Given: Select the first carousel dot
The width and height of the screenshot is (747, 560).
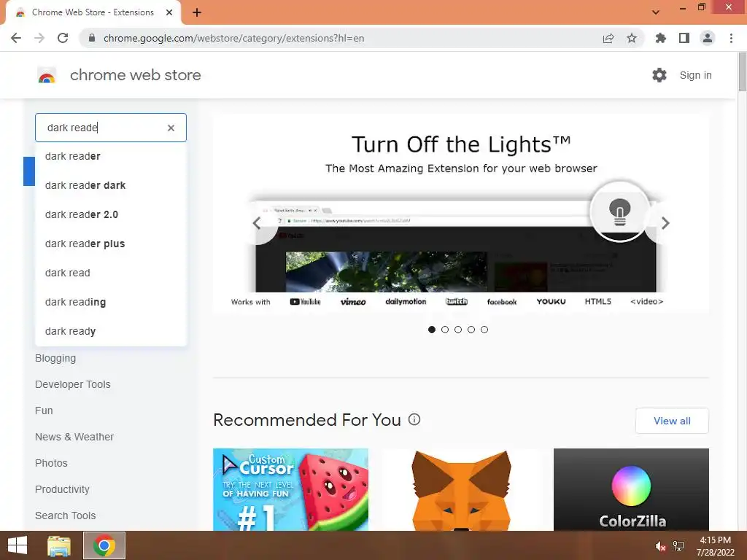Looking at the screenshot, I should coord(432,330).
